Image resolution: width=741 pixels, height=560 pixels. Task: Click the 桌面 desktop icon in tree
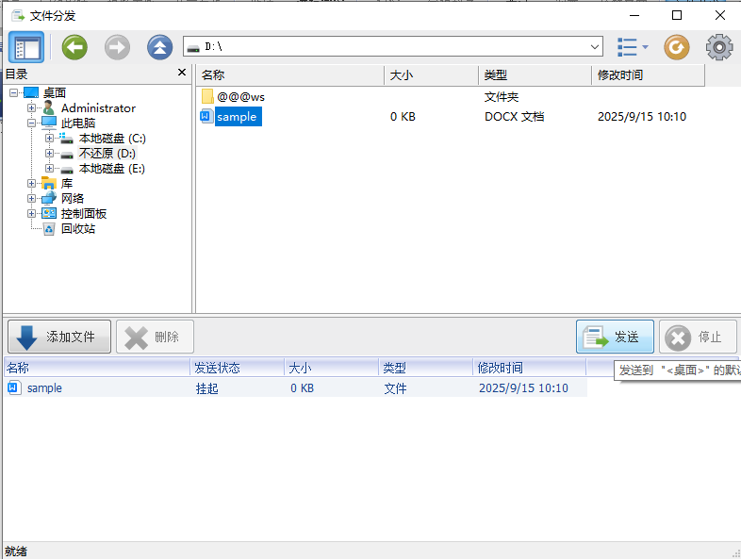point(31,92)
